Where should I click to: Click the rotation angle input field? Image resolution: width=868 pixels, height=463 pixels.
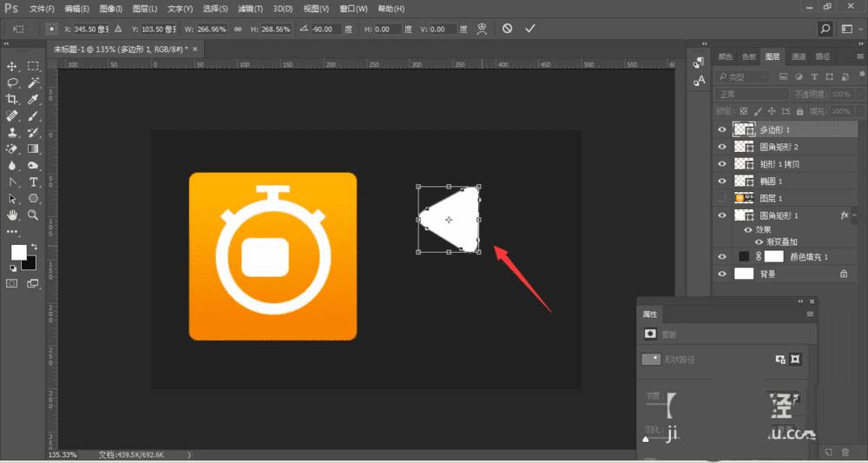tap(326, 29)
